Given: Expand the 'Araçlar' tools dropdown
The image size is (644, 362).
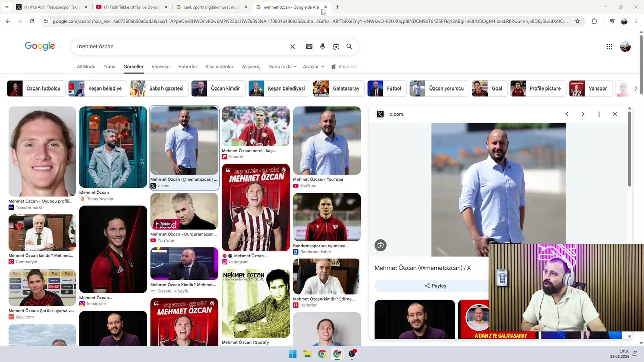Looking at the screenshot, I should click(313, 67).
